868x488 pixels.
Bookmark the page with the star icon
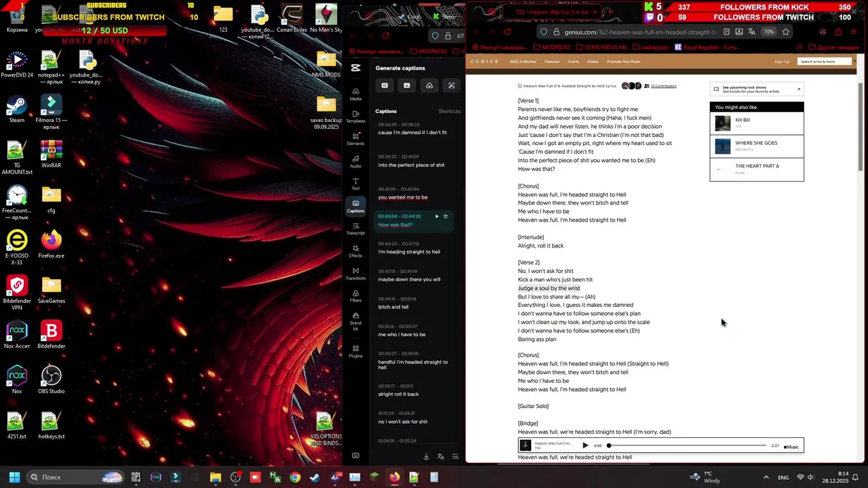coord(786,32)
